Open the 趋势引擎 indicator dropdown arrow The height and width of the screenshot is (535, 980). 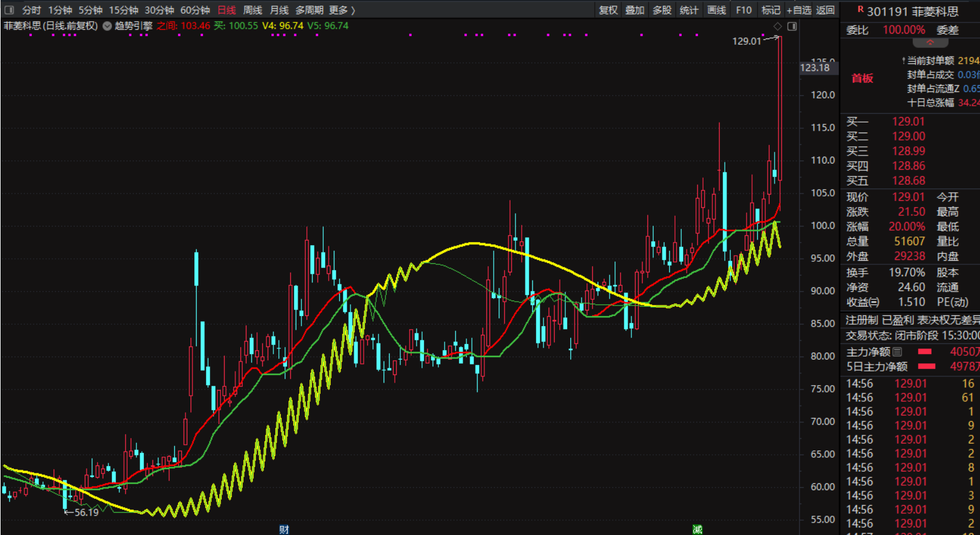pos(107,26)
